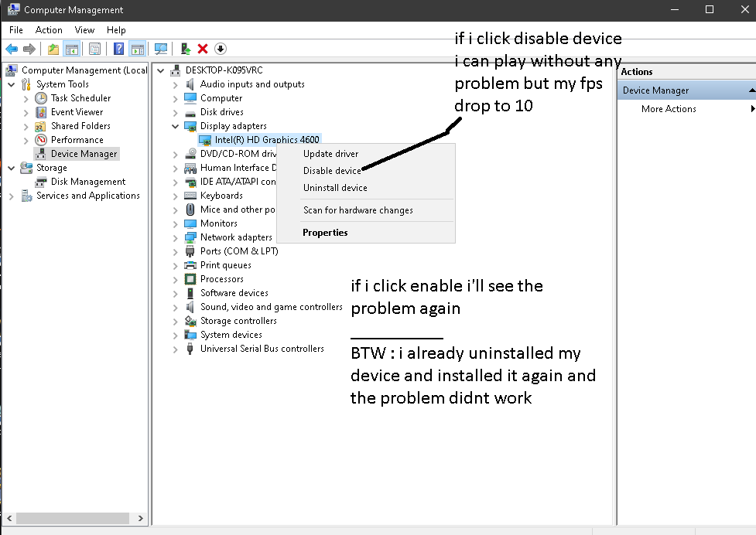756x535 pixels.
Task: Collapse the Device Manager actions header
Action: coord(751,90)
